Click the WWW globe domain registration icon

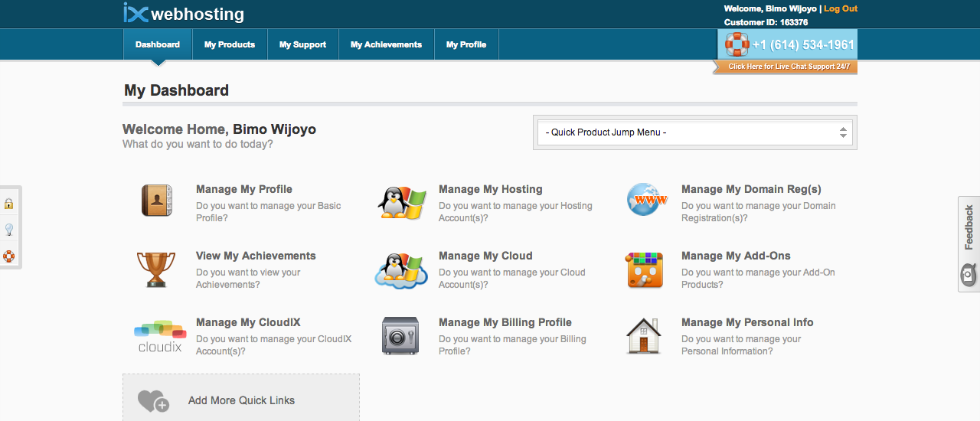point(646,200)
